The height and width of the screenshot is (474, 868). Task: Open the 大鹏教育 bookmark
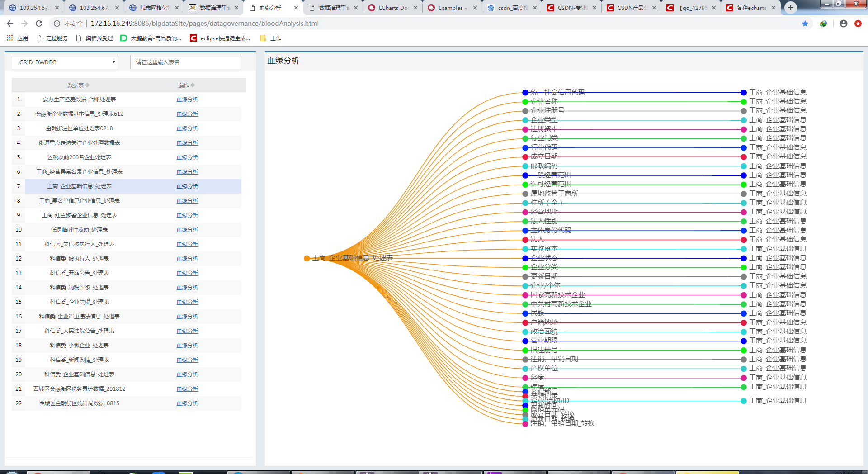click(151, 38)
